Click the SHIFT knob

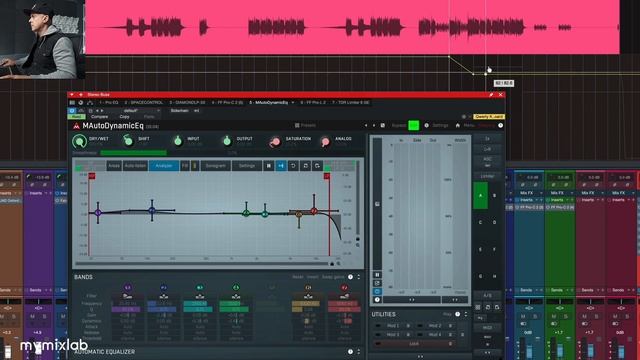pos(128,141)
